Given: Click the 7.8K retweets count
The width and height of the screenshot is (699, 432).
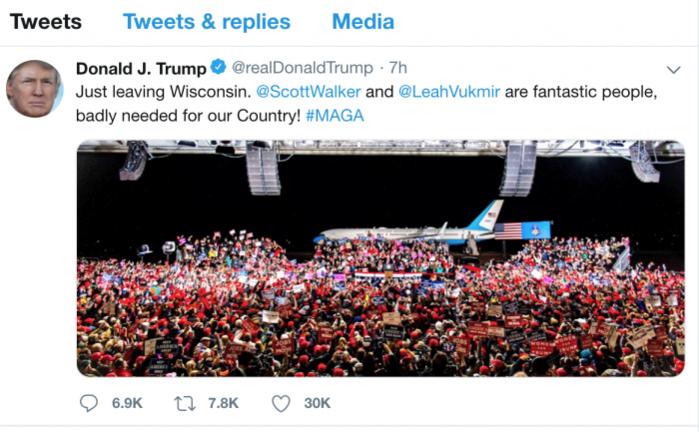Looking at the screenshot, I should 222,403.
